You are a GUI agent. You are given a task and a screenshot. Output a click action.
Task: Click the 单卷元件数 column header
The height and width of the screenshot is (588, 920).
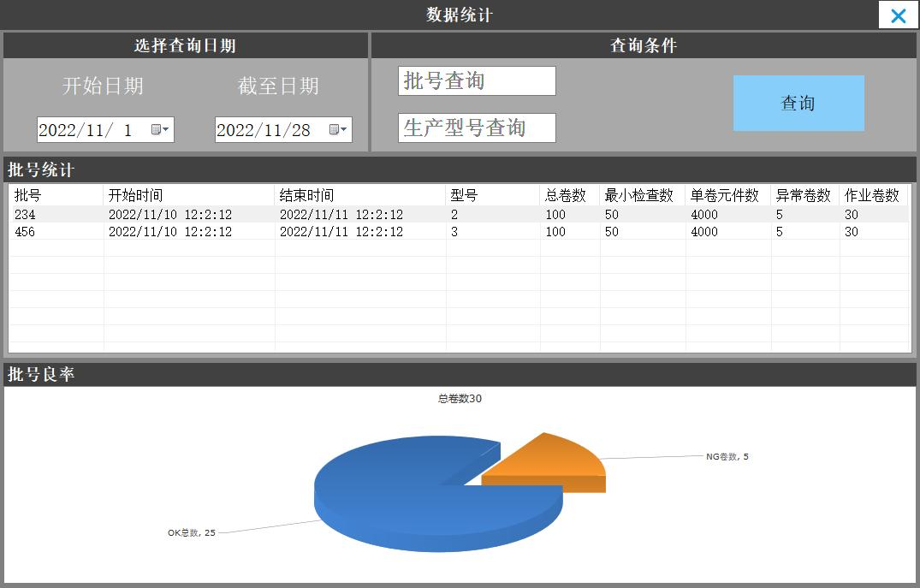tap(728, 195)
